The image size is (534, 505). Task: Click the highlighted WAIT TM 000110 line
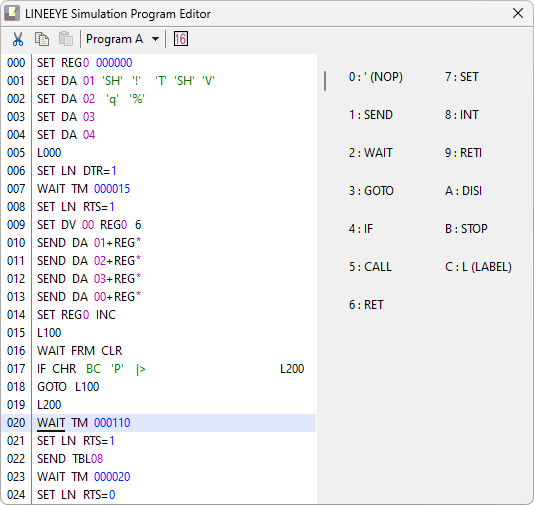click(159, 423)
